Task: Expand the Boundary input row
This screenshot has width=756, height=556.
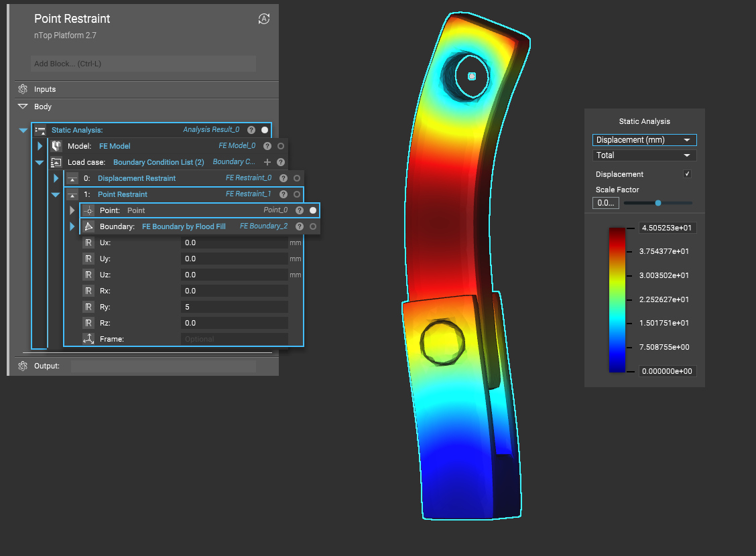Action: pyautogui.click(x=72, y=226)
